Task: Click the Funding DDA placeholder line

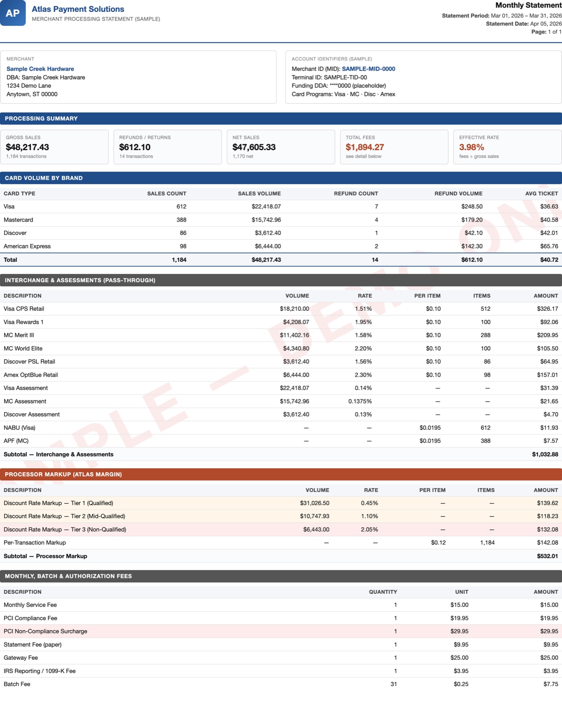Action: [339, 86]
